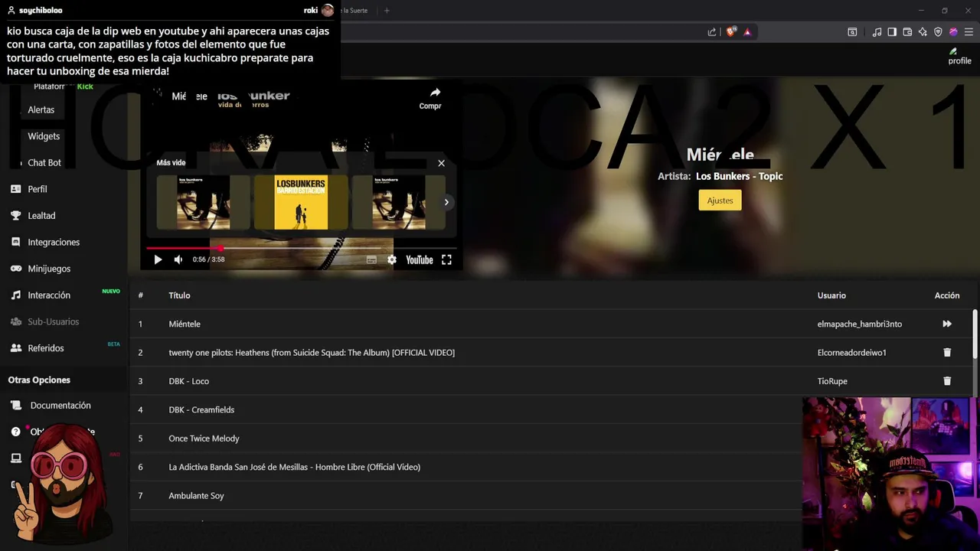Click the Acción column header
This screenshot has height=551, width=980.
[x=947, y=295]
